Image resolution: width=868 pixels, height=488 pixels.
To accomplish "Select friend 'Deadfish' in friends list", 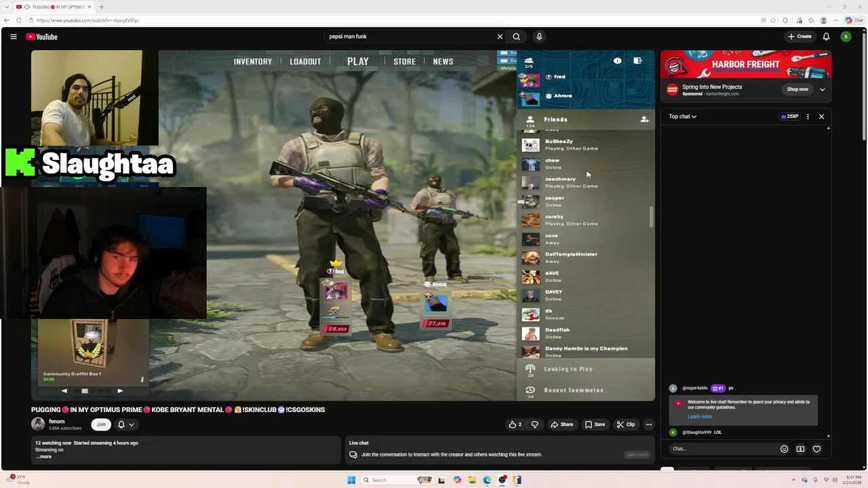I will point(585,333).
